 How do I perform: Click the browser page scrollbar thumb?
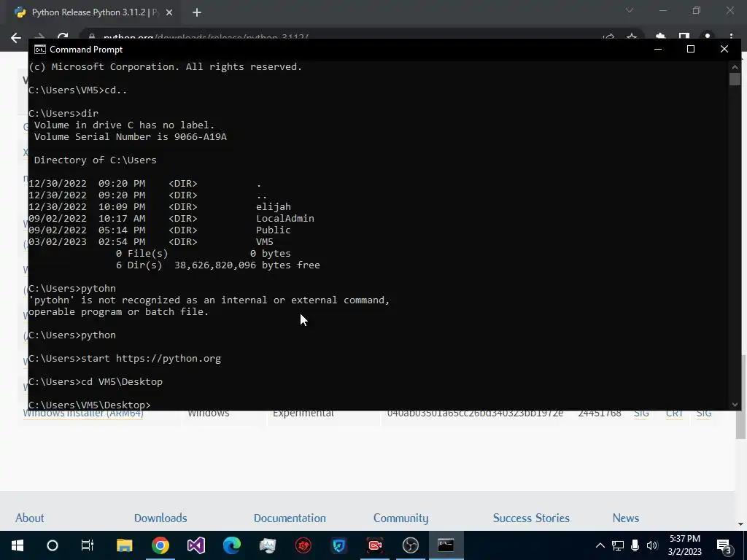(x=741, y=397)
